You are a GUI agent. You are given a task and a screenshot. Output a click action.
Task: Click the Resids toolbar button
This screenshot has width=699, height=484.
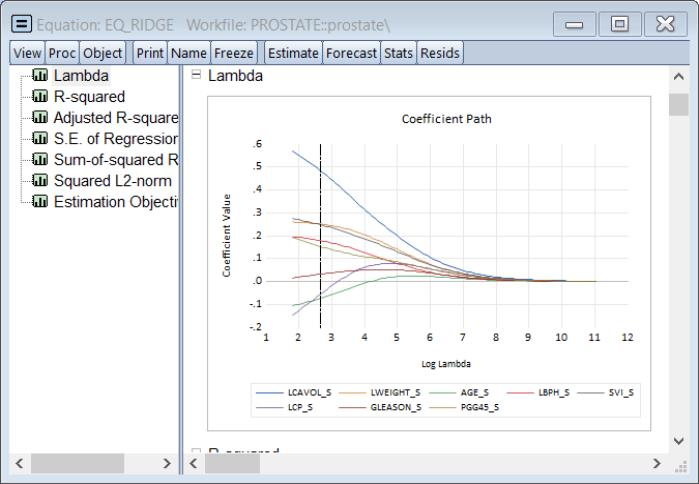point(440,53)
